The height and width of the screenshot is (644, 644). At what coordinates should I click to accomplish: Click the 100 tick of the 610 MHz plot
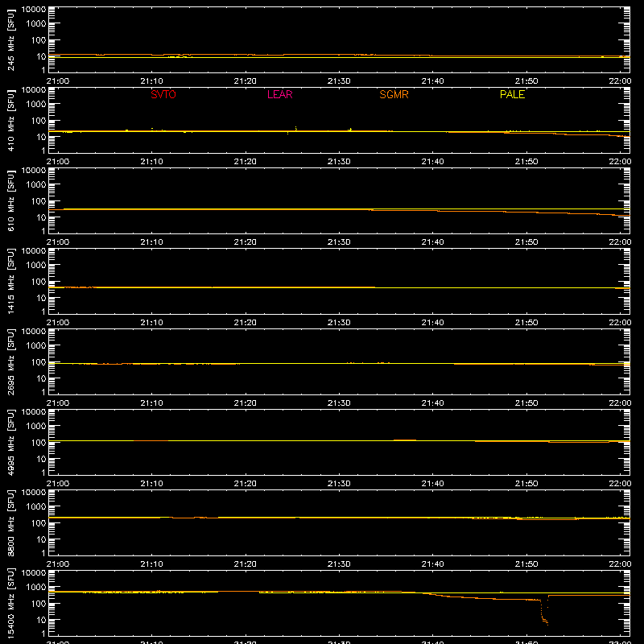point(39,201)
